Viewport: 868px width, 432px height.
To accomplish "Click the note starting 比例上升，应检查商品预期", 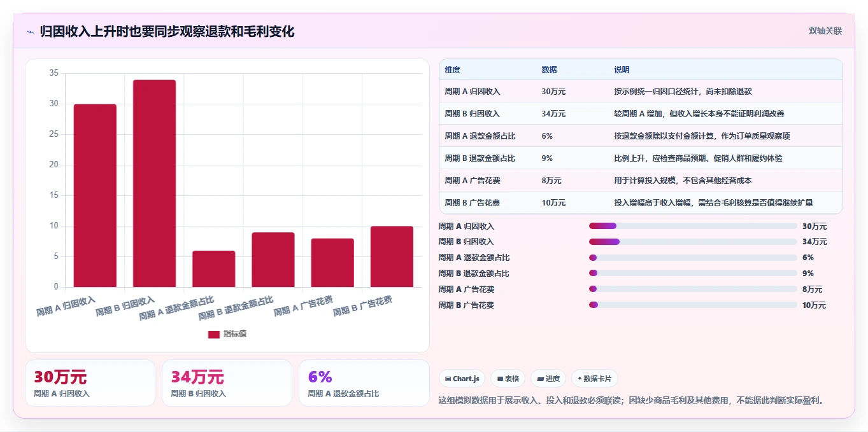I will 699,158.
